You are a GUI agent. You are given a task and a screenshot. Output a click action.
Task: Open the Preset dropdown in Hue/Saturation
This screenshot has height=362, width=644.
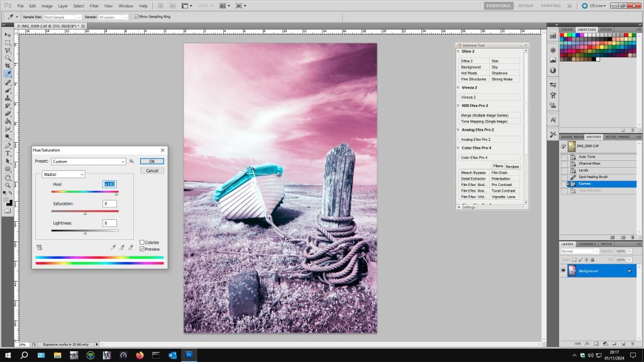point(89,162)
